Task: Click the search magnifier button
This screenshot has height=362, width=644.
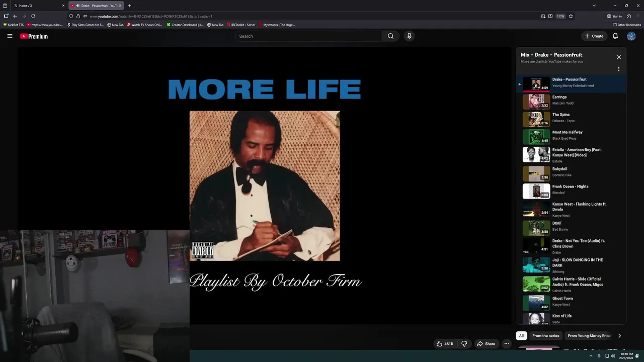Action: pyautogui.click(x=390, y=36)
